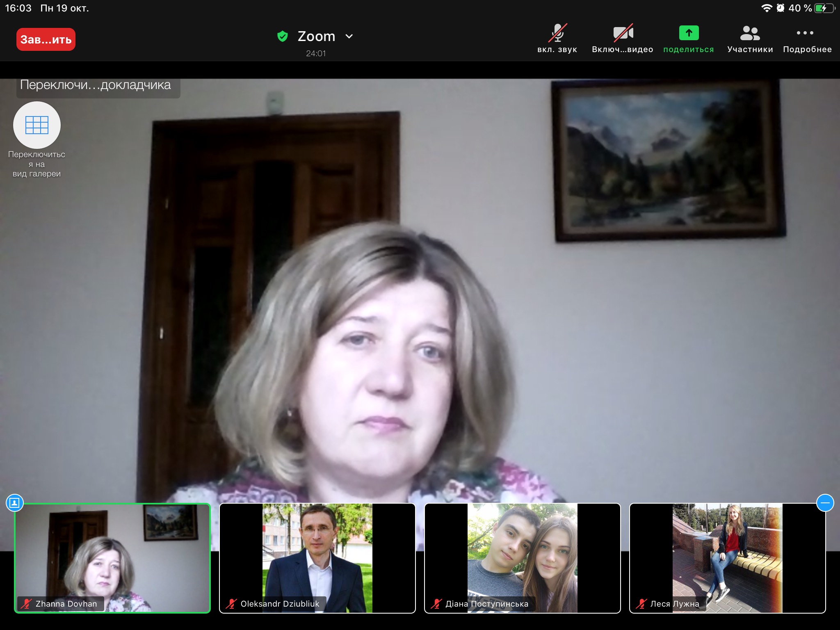840x630 pixels.
Task: Tap the green поделиться share icon
Action: pos(689,33)
